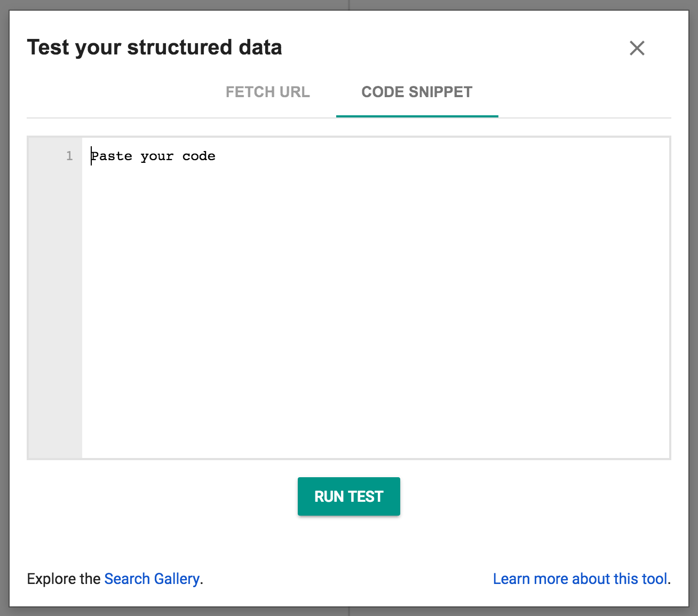This screenshot has height=616, width=698.
Task: Click the dialog title Test your structured data
Action: (154, 47)
